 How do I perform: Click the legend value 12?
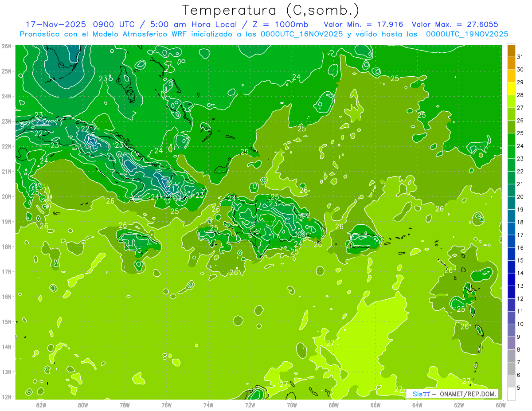[x=520, y=298]
